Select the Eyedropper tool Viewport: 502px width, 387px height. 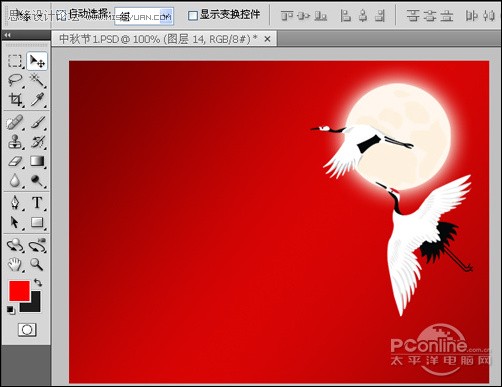point(37,99)
